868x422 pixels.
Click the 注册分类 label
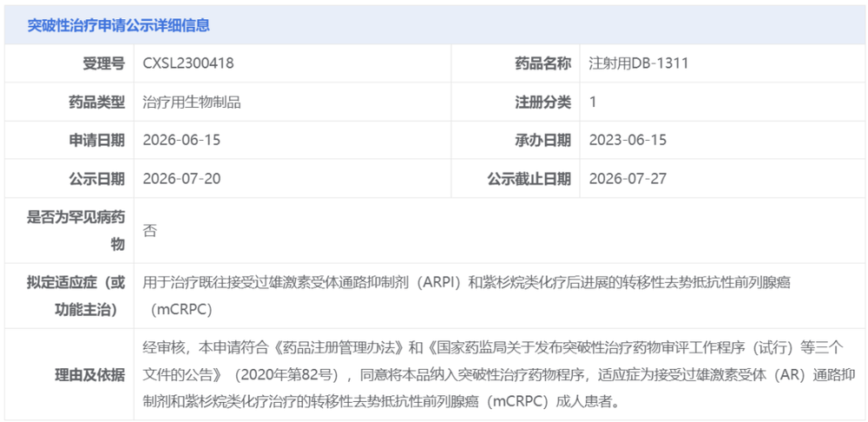(542, 102)
